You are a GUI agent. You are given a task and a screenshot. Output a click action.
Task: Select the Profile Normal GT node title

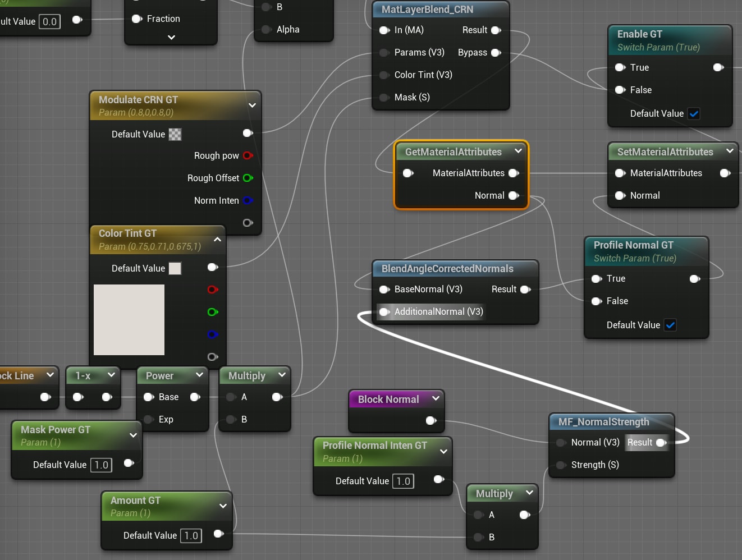click(634, 245)
